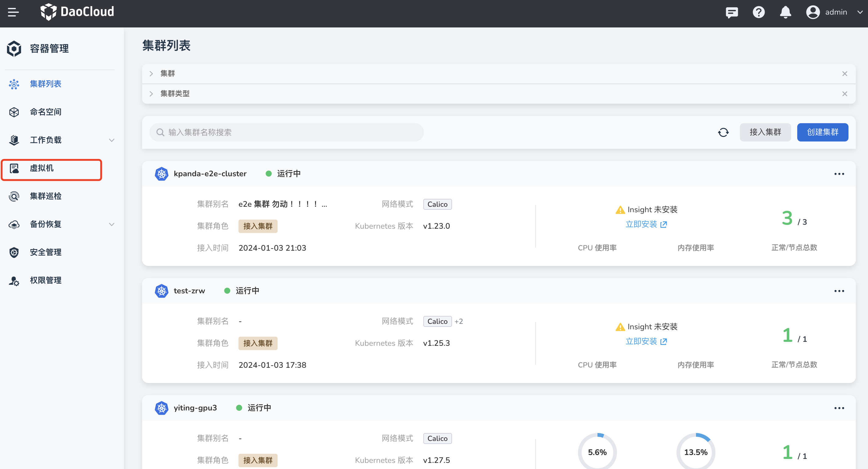Open more actions for yiting-gpu3 cluster
This screenshot has height=469, width=868.
click(x=839, y=408)
